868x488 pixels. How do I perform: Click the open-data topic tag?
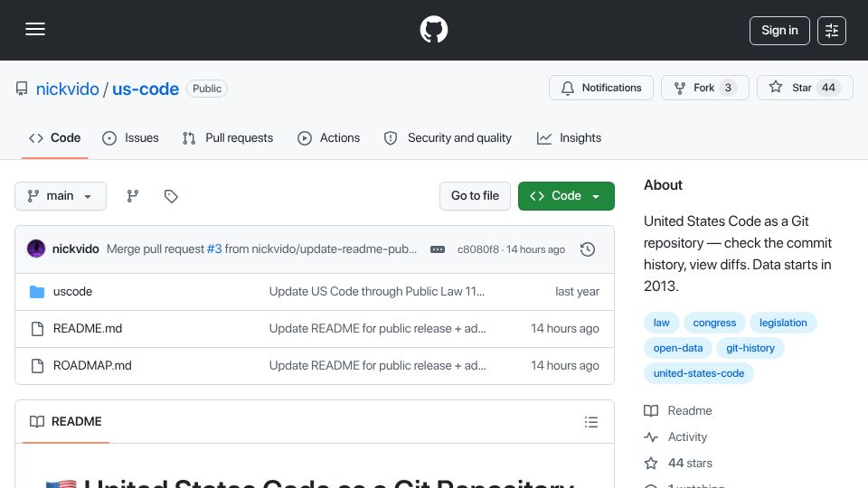[677, 348]
